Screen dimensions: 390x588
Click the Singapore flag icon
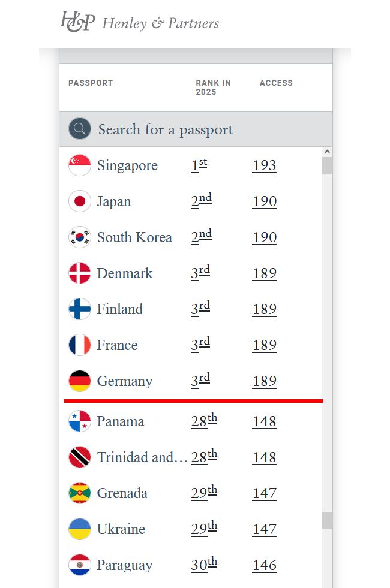[x=80, y=165]
